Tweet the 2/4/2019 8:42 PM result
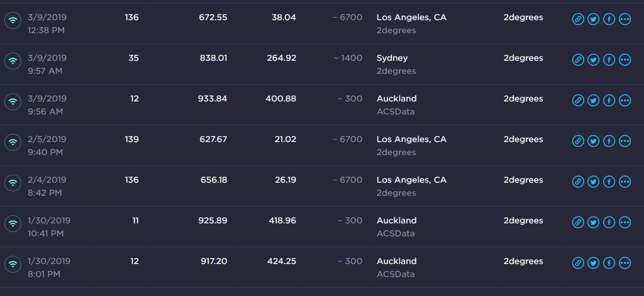 594,182
